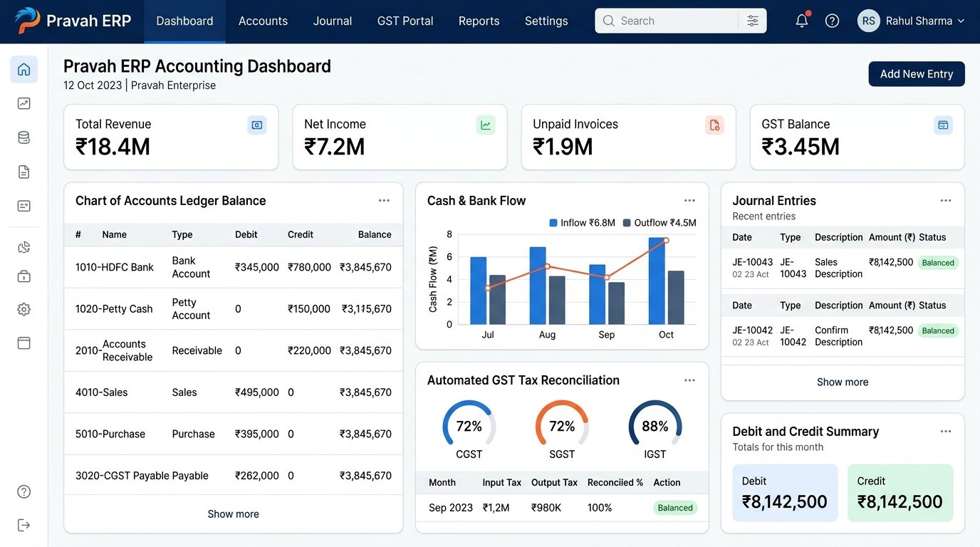The image size is (980, 547).
Task: Go to the GST Portal tab
Action: (x=405, y=21)
